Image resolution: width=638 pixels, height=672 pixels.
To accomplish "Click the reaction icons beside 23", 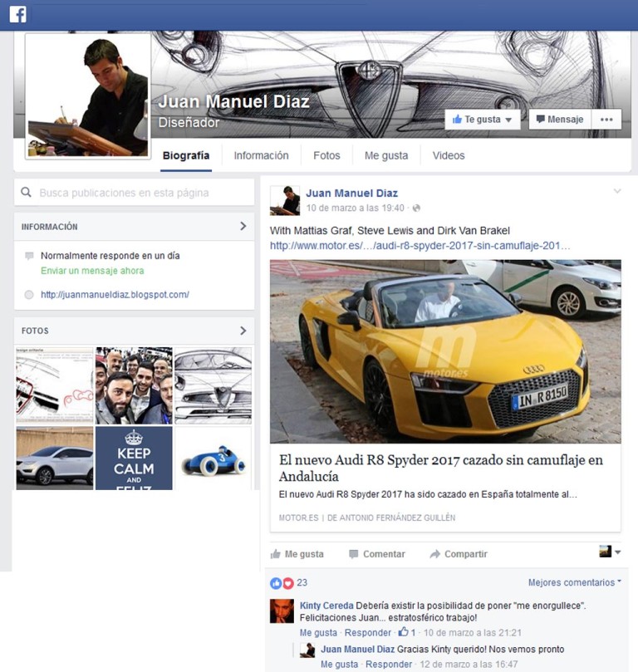I will pos(282,583).
